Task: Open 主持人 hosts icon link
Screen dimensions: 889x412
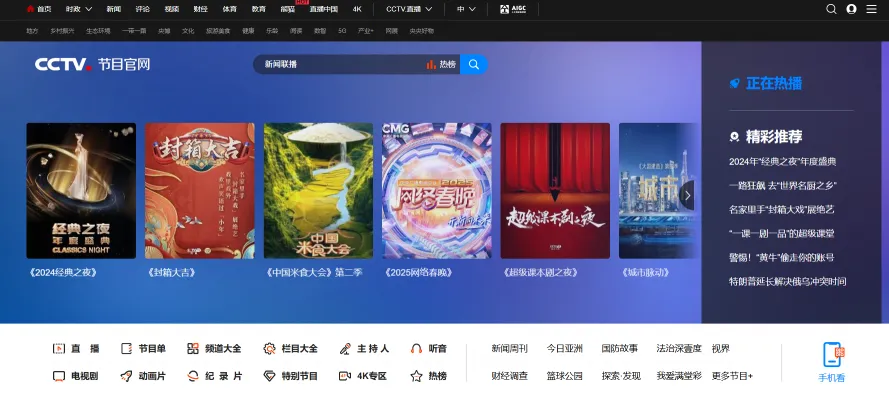Action: 365,349
